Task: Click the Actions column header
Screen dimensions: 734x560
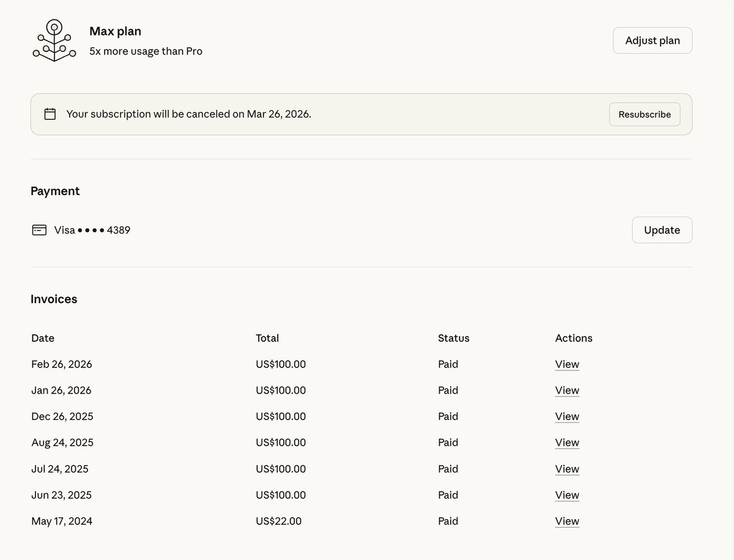Action: click(574, 338)
